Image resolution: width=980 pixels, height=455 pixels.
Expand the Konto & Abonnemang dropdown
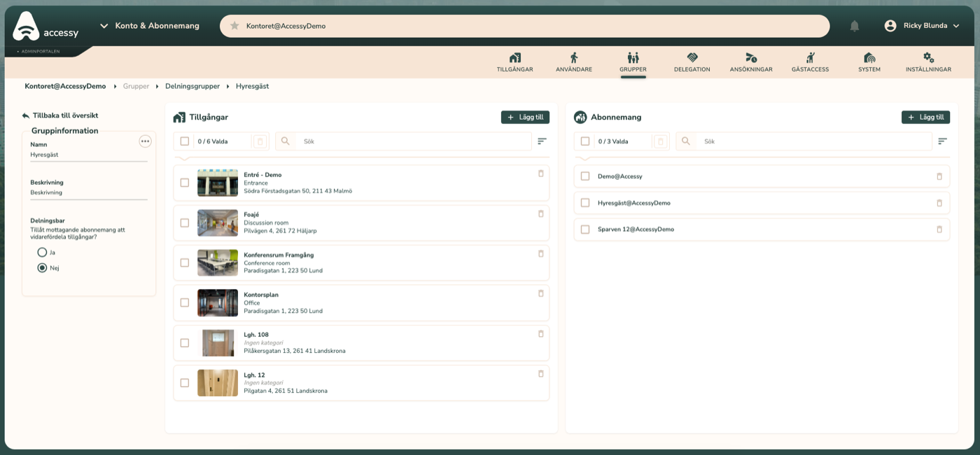pyautogui.click(x=149, y=26)
